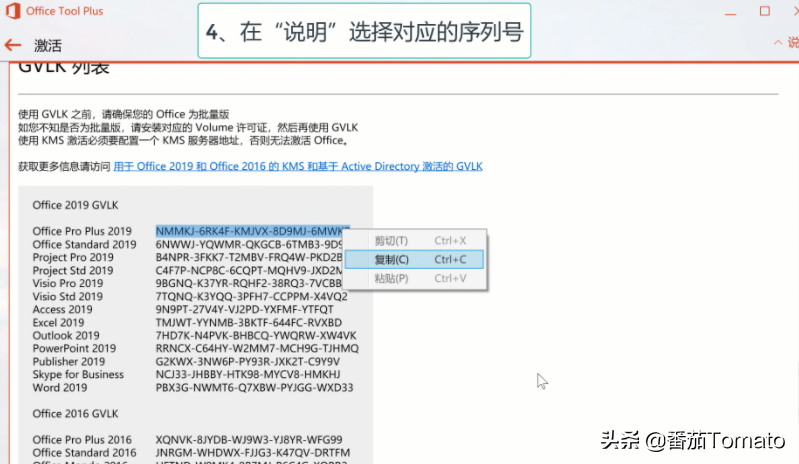Click the Office Pro Plus 2019 label
799x464 pixels.
(x=82, y=231)
